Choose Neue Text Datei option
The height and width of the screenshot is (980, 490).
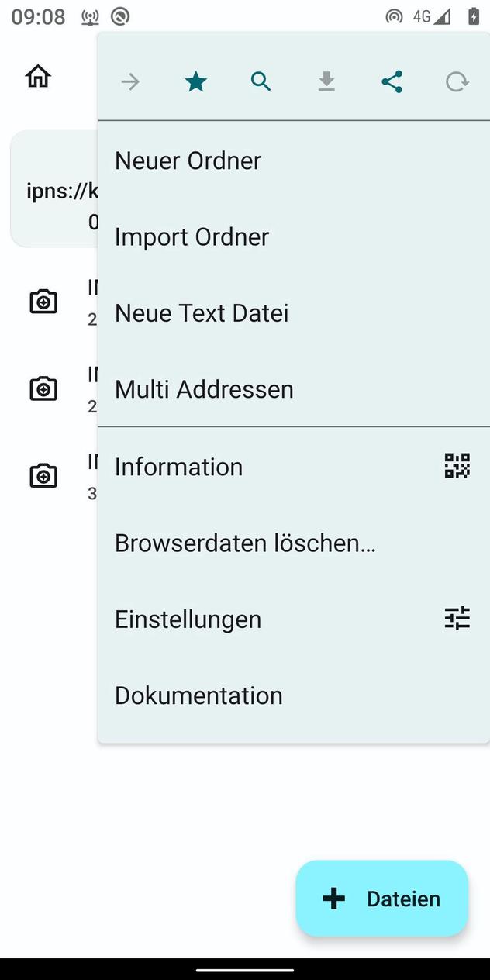point(201,312)
